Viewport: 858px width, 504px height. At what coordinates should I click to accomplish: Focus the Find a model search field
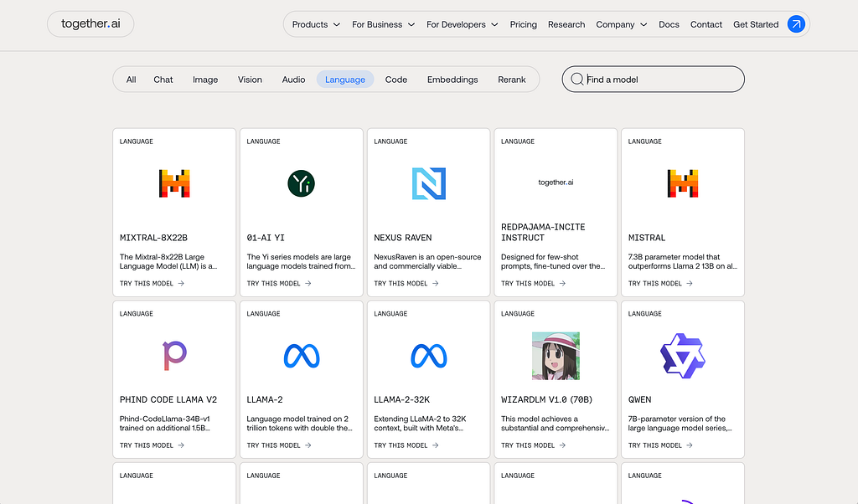(654, 80)
